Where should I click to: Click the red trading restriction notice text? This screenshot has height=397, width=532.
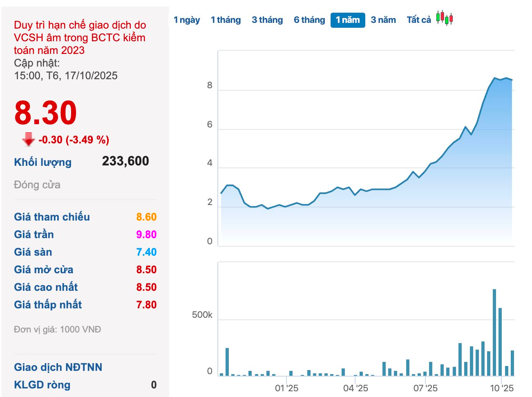click(x=80, y=38)
